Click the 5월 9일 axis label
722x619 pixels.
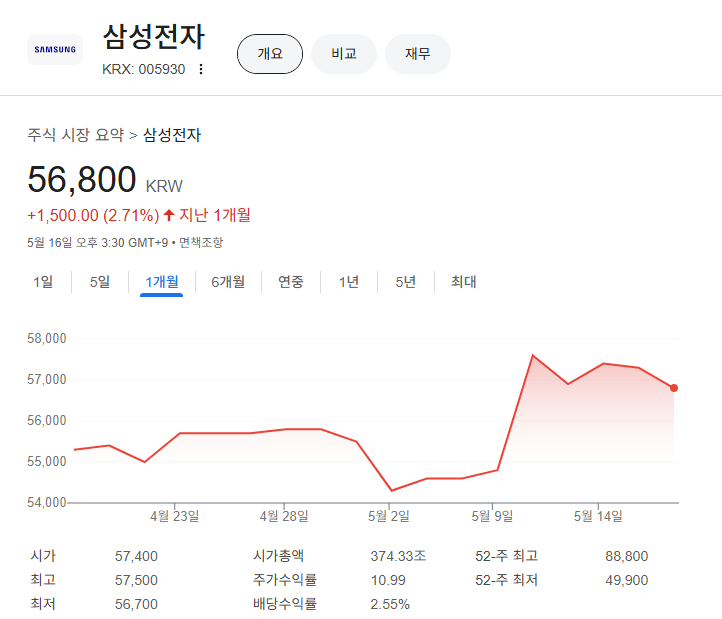(x=492, y=516)
